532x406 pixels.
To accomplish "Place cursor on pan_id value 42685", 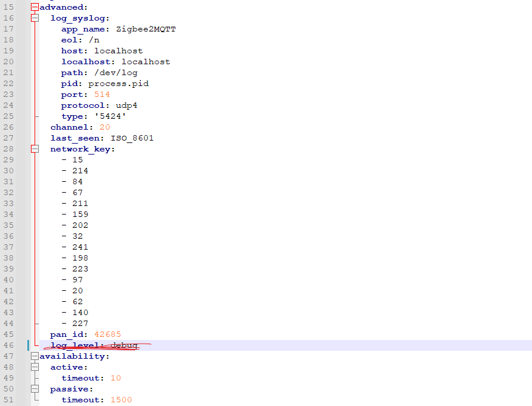I will [107, 334].
